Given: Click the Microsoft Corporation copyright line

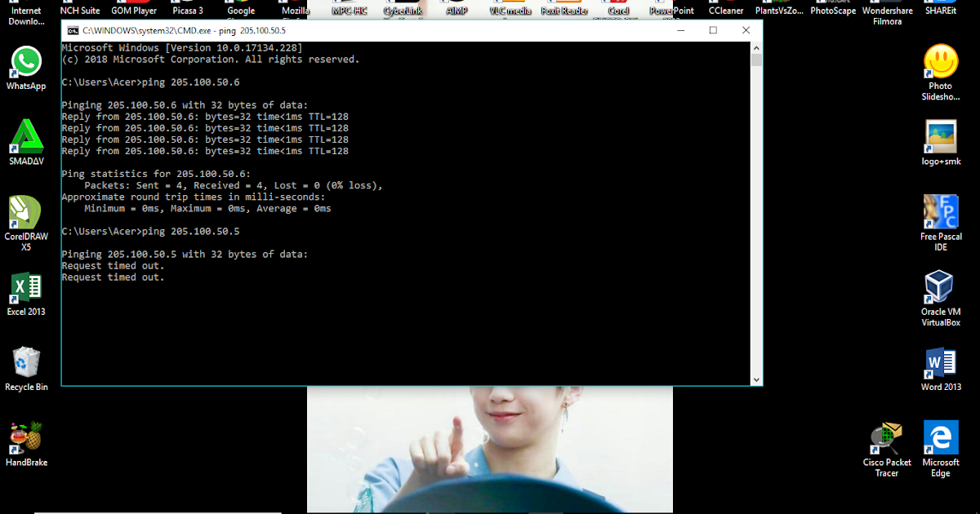Looking at the screenshot, I should 211,60.
